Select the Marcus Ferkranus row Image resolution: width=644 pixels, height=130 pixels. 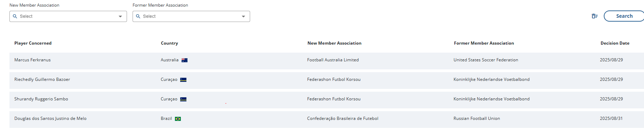point(327,61)
